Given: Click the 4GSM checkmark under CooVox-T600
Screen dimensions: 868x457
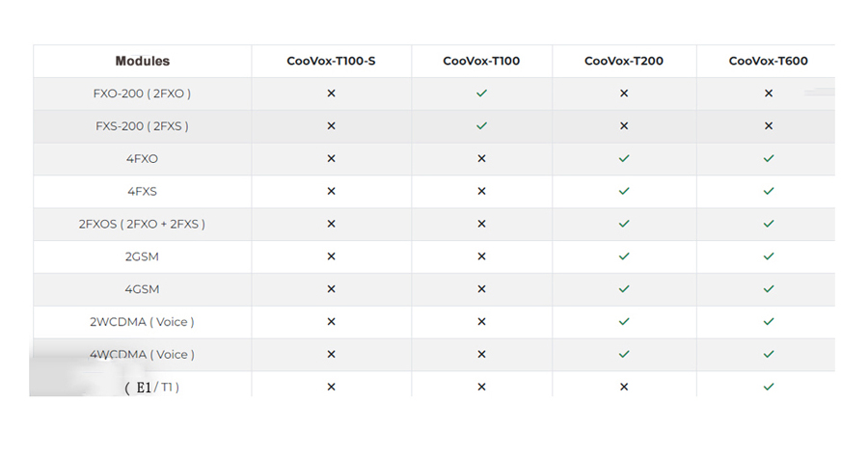Looking at the screenshot, I should [769, 288].
